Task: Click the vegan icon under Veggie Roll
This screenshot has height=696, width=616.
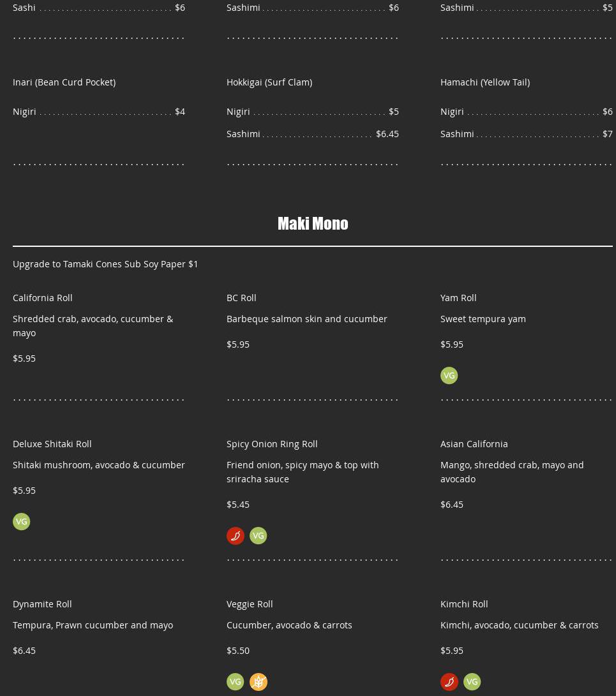Action: tap(235, 681)
